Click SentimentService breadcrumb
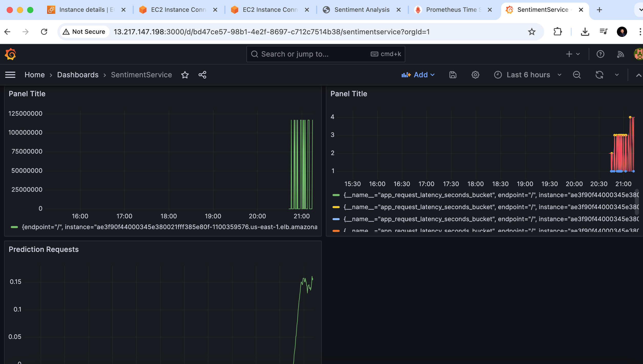Image resolution: width=643 pixels, height=364 pixels. click(x=141, y=75)
